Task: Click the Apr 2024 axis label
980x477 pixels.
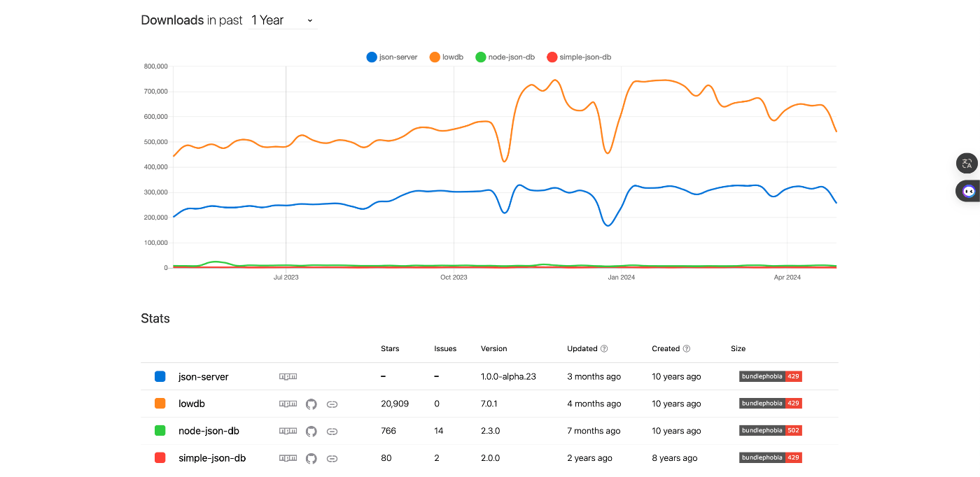Action: pos(787,278)
